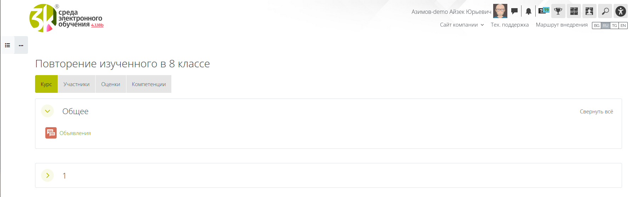Open the trophy achievements icon
This screenshot has height=197, width=644.
tap(558, 11)
